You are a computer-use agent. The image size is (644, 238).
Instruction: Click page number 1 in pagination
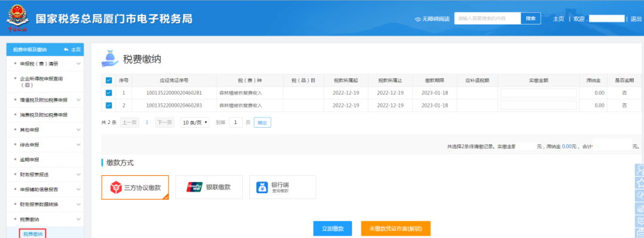point(147,122)
